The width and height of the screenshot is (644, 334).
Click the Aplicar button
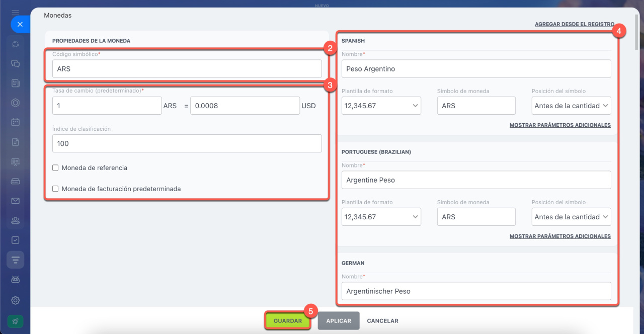pyautogui.click(x=339, y=321)
